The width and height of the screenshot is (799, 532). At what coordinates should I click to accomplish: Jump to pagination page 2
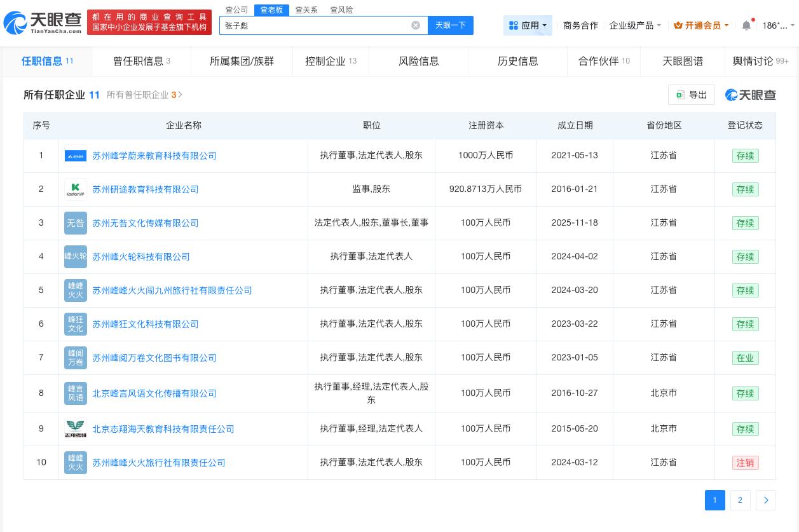click(740, 500)
